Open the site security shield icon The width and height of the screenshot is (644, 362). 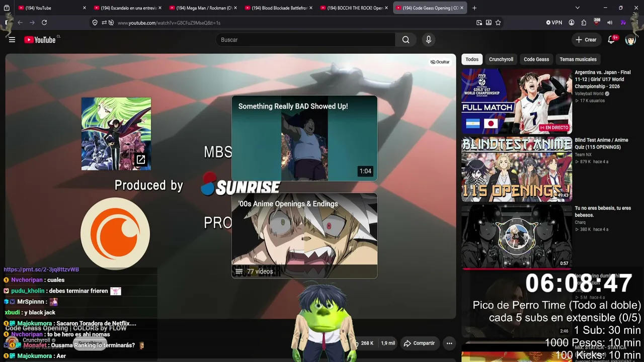(95, 23)
